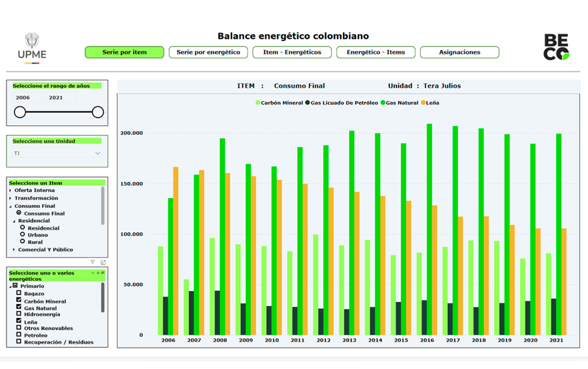Click the BECO logo

tap(557, 47)
